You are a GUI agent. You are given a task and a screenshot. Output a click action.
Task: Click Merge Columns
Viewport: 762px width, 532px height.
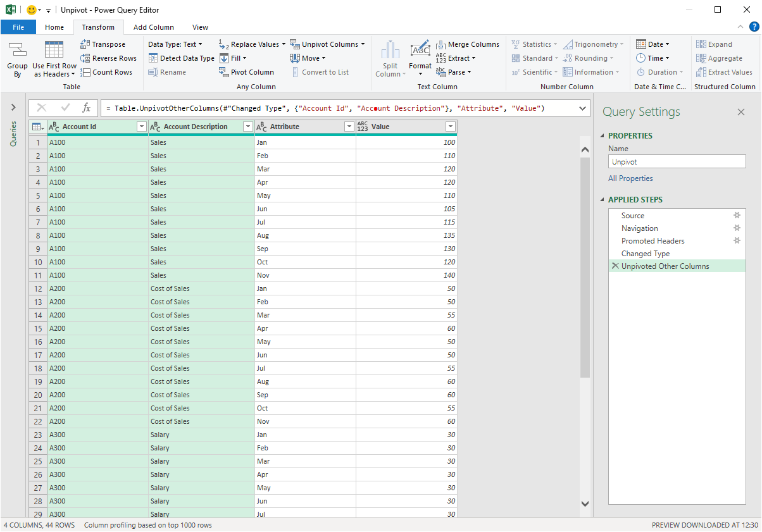[x=468, y=44]
